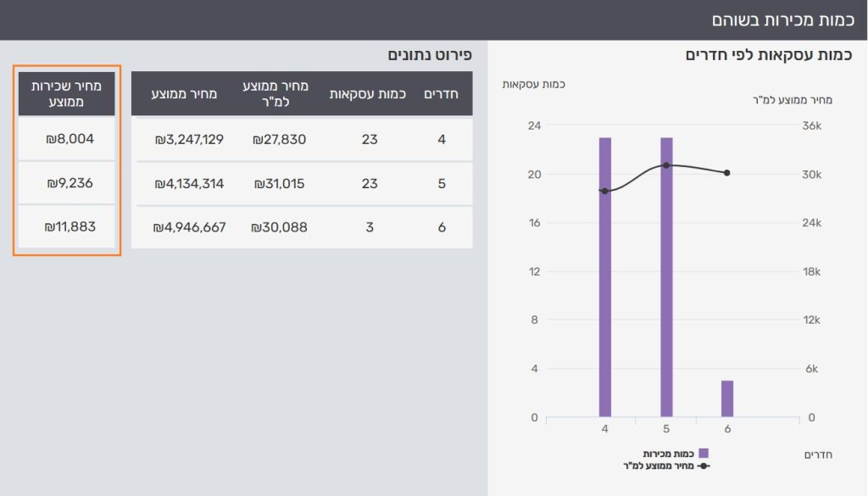This screenshot has width=868, height=496.
Task: Click the line data point at 5 rooms
Action: click(x=666, y=165)
